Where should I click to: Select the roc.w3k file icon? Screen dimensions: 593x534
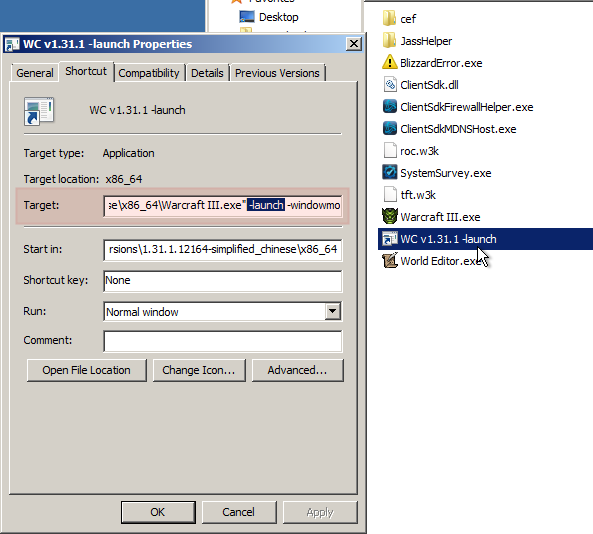click(x=390, y=150)
